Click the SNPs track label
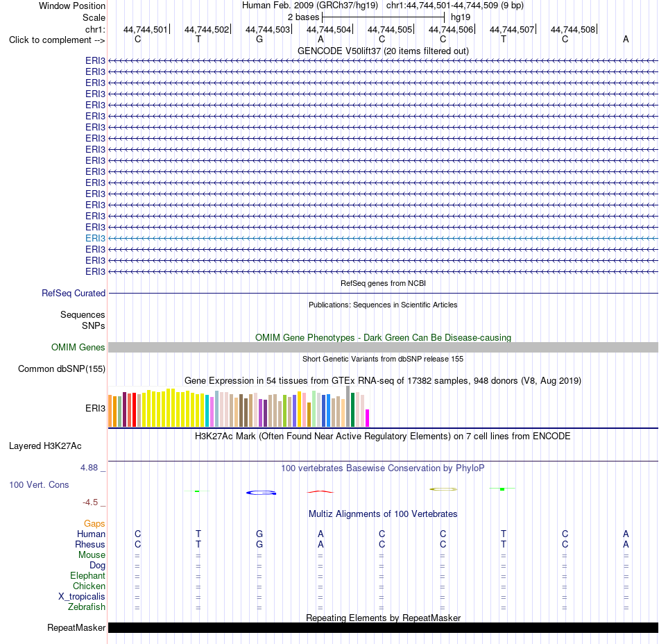Viewport: 659px width, 644px height. pyautogui.click(x=94, y=325)
